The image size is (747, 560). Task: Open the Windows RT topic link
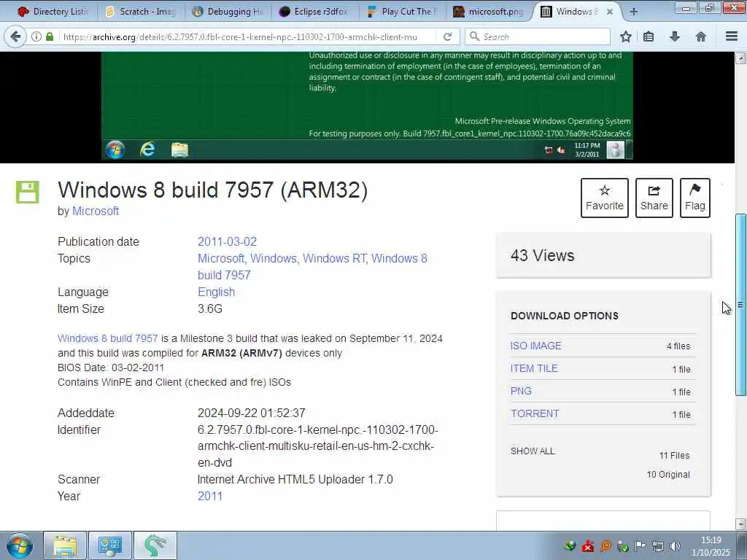click(334, 259)
